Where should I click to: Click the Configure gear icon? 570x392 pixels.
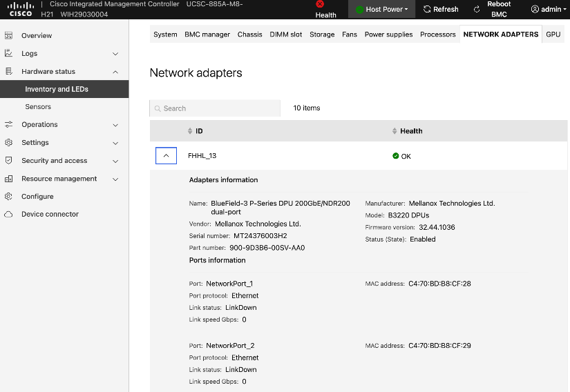pyautogui.click(x=9, y=197)
